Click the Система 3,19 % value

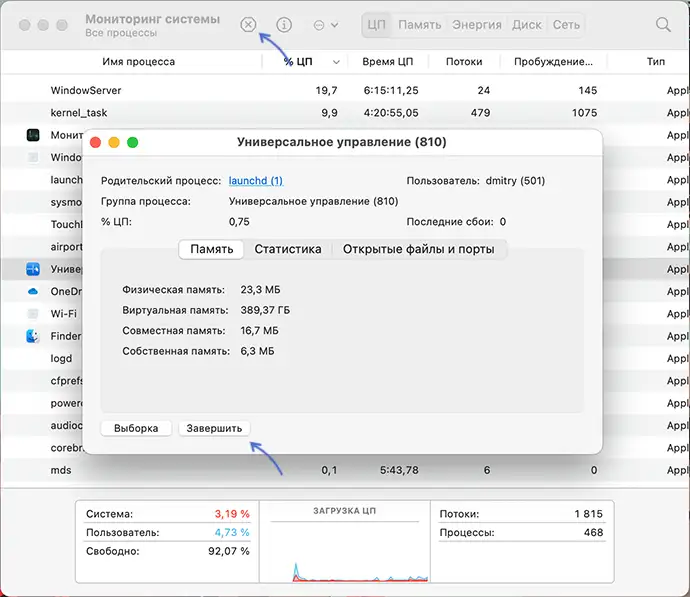tap(232, 514)
